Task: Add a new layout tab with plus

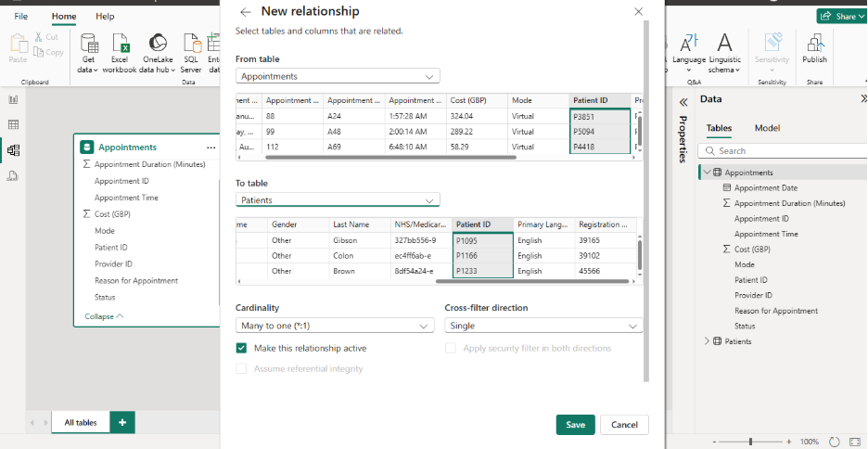Action: pyautogui.click(x=122, y=422)
